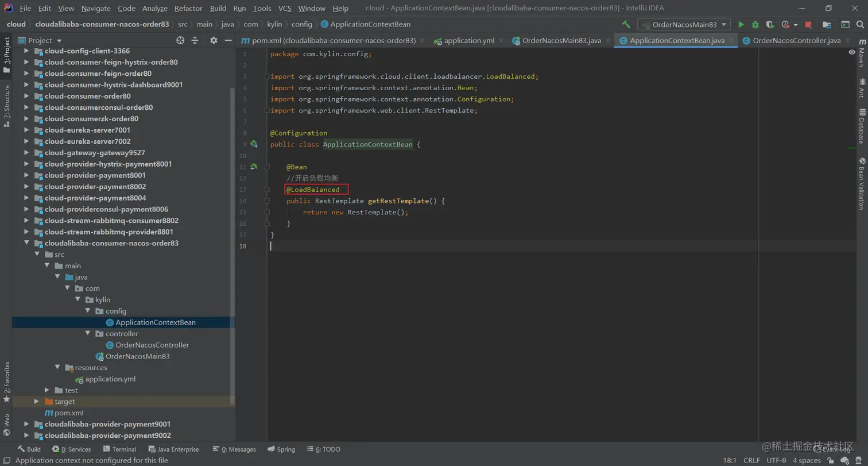Select OrderNacosController in the project tree
This screenshot has width=868, height=466.
(x=152, y=345)
